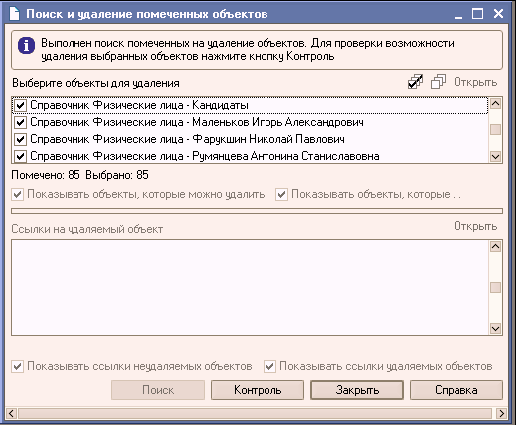Image resolution: width=516 pixels, height=425 pixels.
Task: Select the Кандидаты row in list
Action: click(x=250, y=105)
